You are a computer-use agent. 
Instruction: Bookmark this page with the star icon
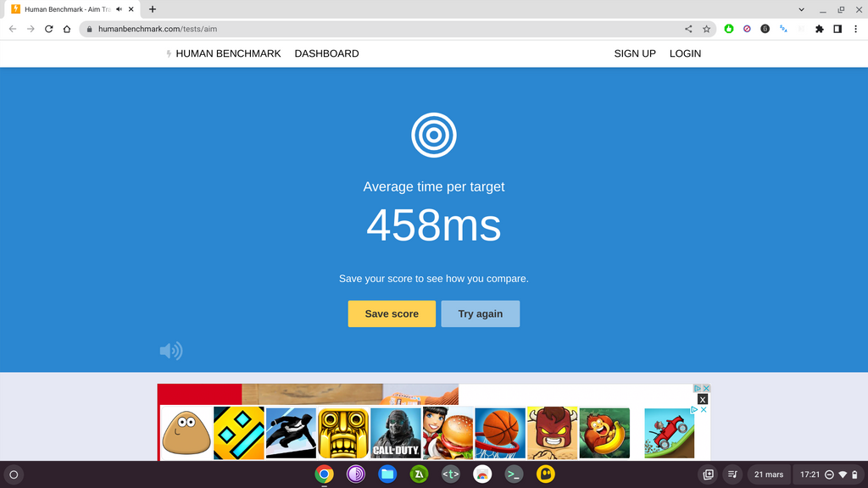(706, 29)
